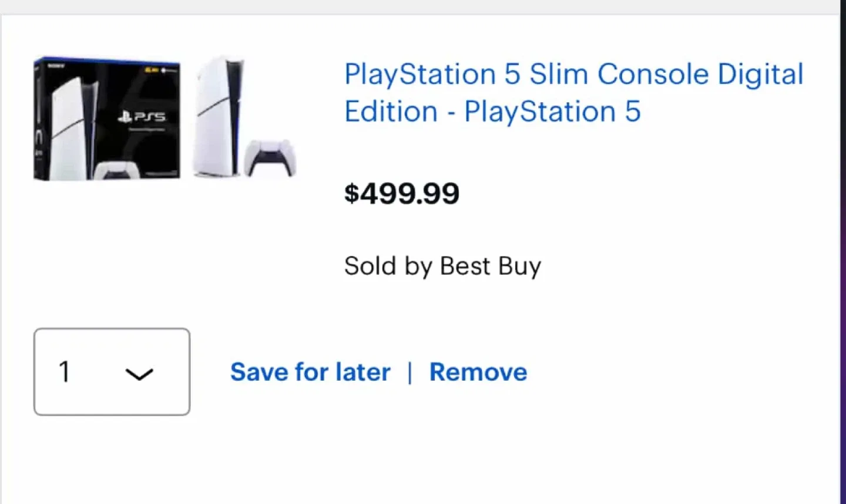The image size is (846, 504).
Task: Expand the quantity dropdown chevron
Action: [139, 373]
